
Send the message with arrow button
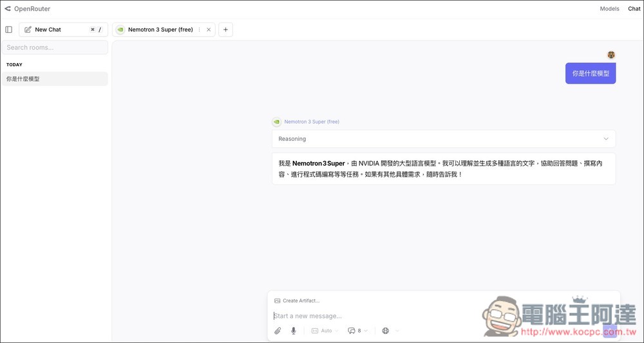click(610, 331)
